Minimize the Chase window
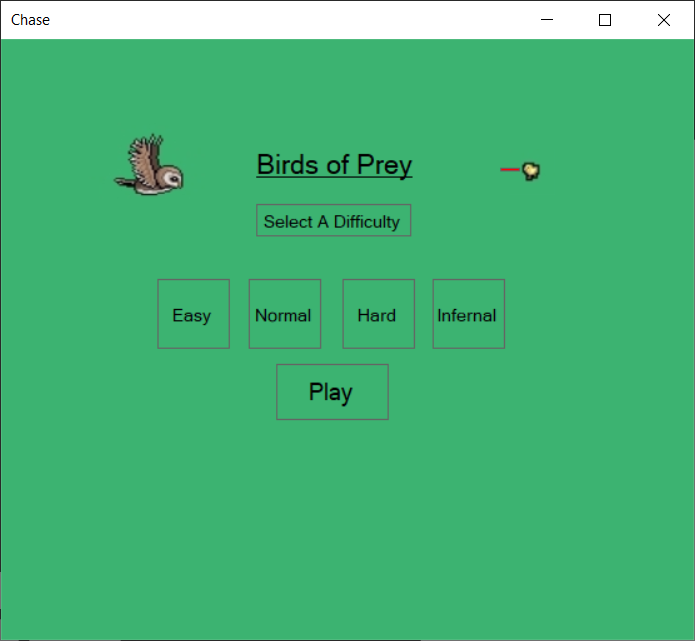695x641 pixels. tap(547, 20)
